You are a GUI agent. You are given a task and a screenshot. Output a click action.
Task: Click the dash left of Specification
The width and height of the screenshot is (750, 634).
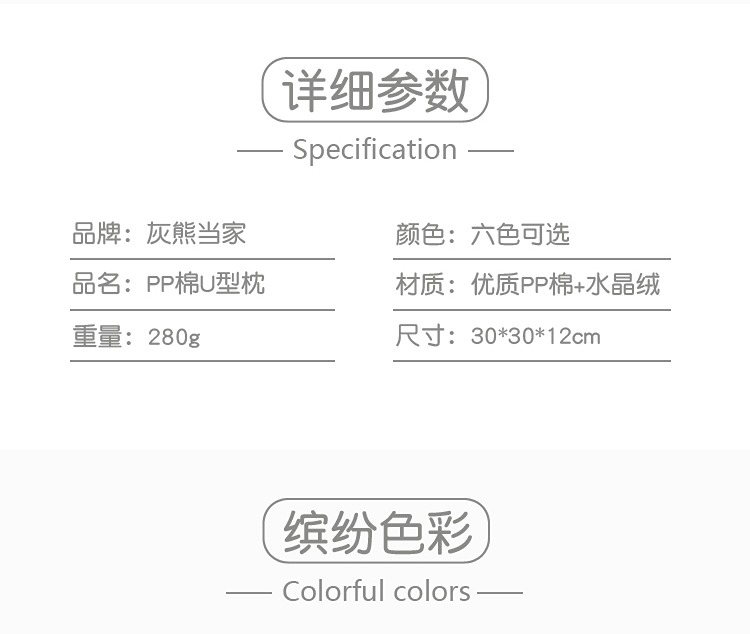(x=260, y=151)
